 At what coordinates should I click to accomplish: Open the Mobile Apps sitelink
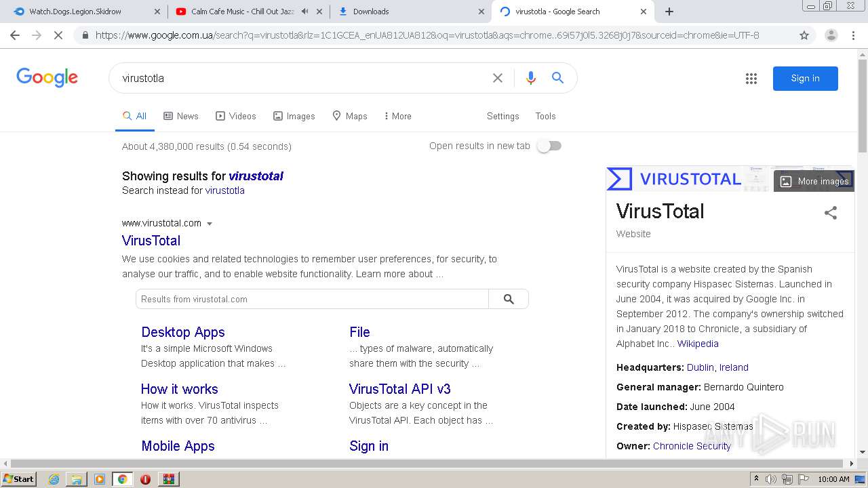(178, 446)
